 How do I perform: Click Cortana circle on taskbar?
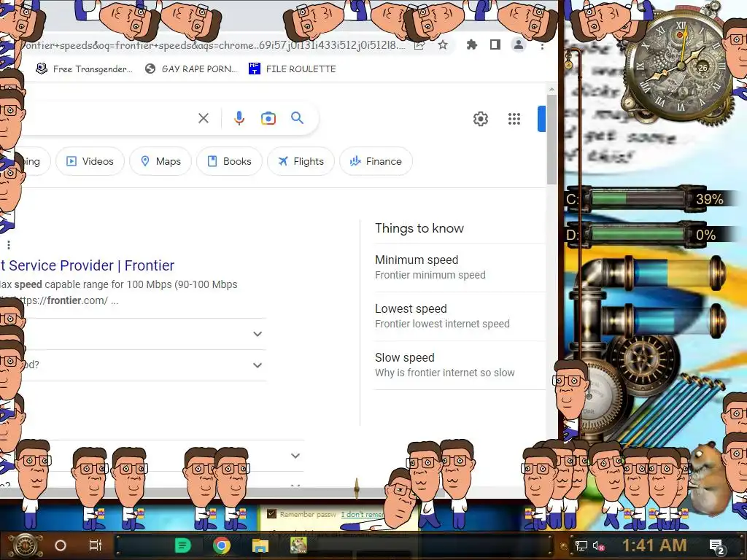point(61,545)
